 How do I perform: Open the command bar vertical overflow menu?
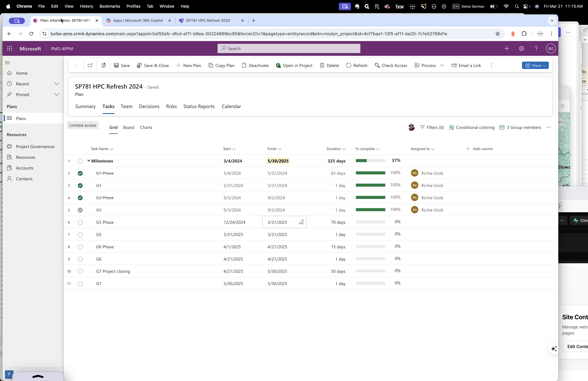[x=491, y=65]
